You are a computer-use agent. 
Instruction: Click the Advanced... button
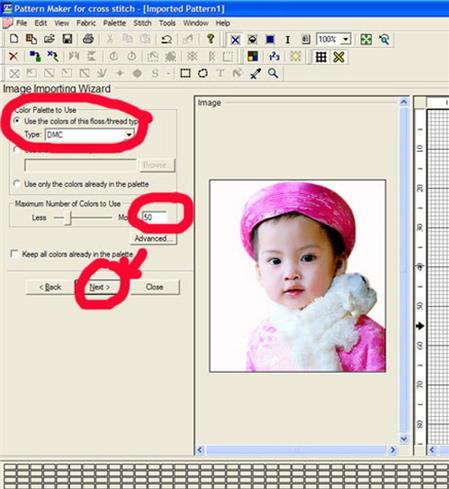pos(153,239)
